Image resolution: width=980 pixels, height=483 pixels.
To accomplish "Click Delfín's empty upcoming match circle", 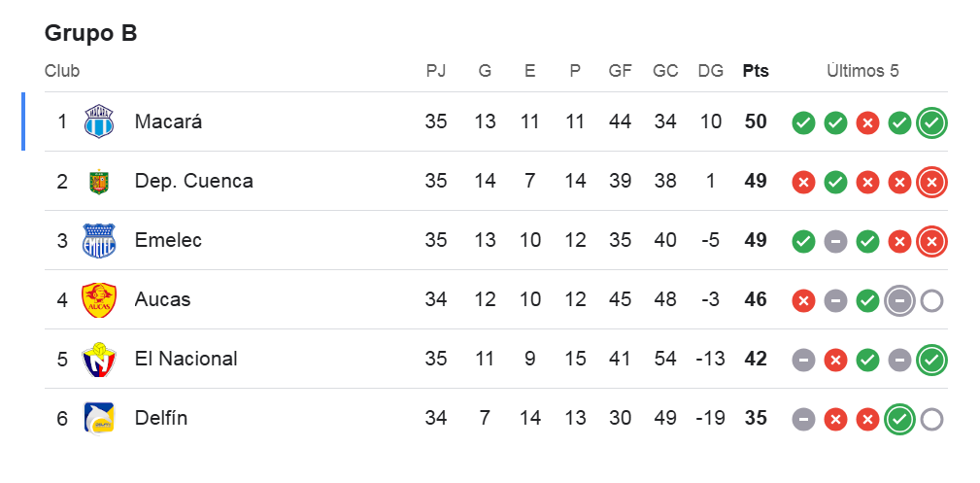I will 931,420.
